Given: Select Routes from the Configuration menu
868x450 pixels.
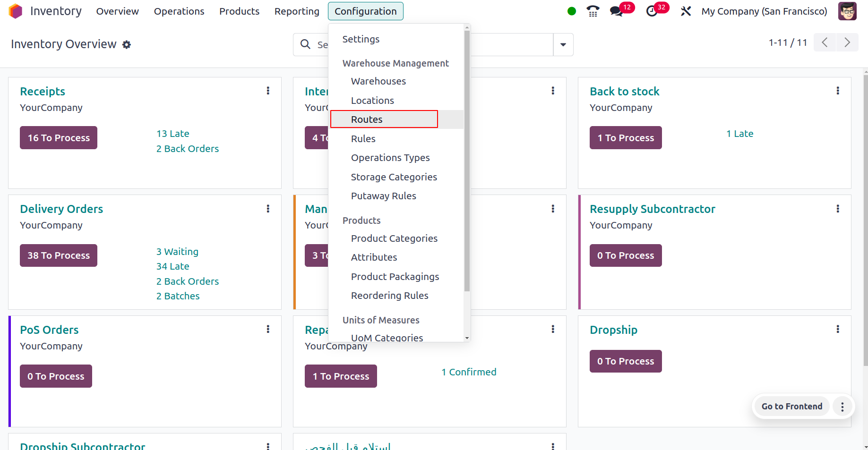Looking at the screenshot, I should (x=367, y=119).
